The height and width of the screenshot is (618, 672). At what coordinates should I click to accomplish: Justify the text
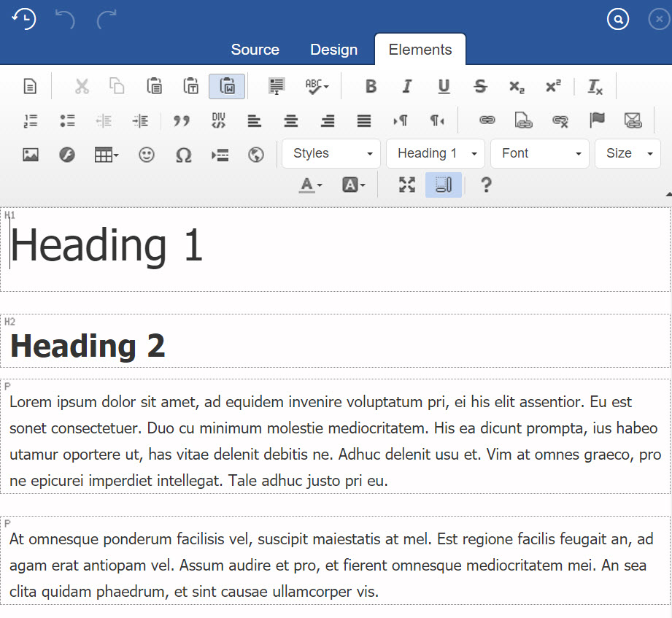[364, 121]
